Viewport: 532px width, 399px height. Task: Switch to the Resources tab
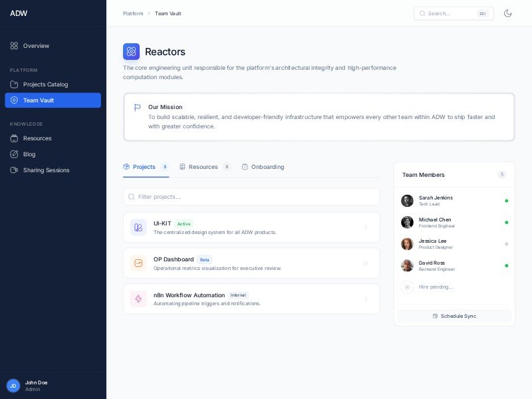pos(203,167)
